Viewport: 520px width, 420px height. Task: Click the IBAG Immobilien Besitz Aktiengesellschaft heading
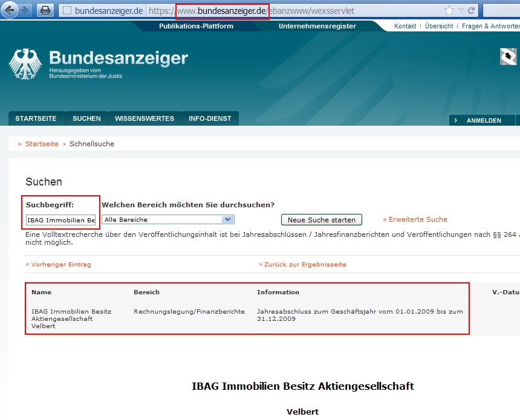(303, 386)
